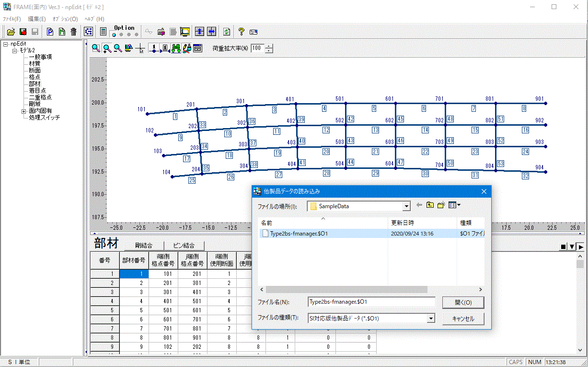Select the first Option radio button
The image size is (588, 367).
pyautogui.click(x=114, y=35)
